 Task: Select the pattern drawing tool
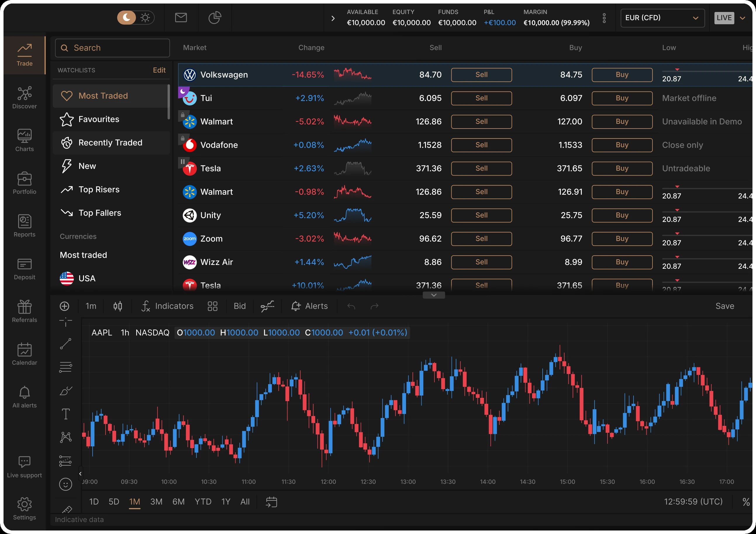66,437
